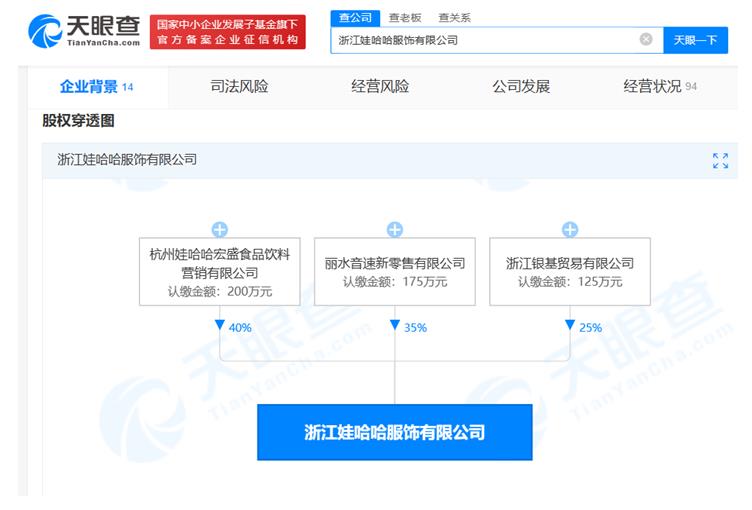Click the 40% shareholding label
Viewport: 752px width, 510px height.
pyautogui.click(x=240, y=328)
